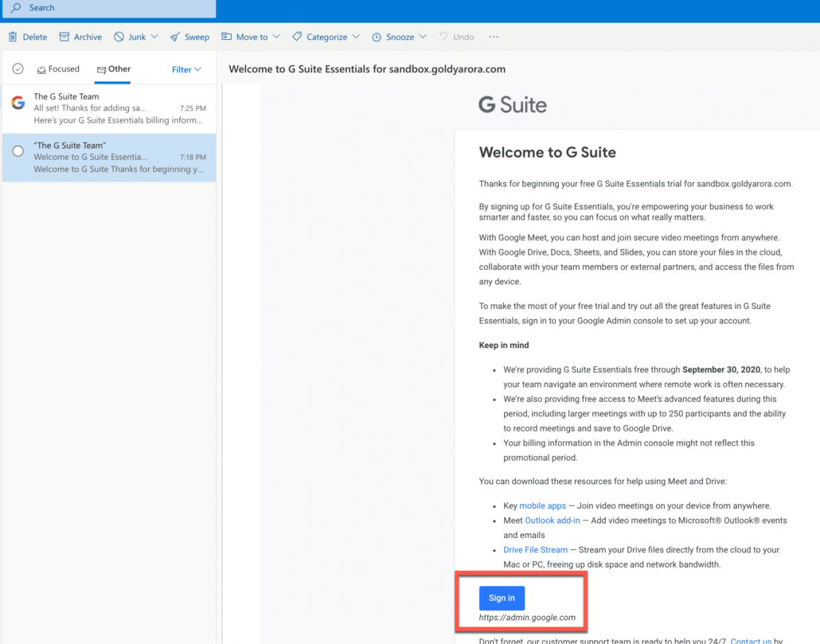Click the Categorize tag icon
This screenshot has width=820, height=644.
[x=297, y=37]
